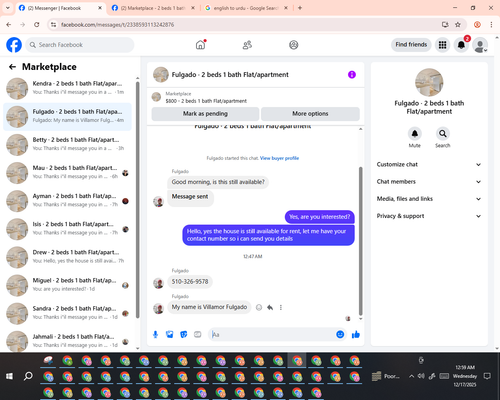Image resolution: width=500 pixels, height=400 pixels.
Task: Open a new browser tab
Action: 300,8
